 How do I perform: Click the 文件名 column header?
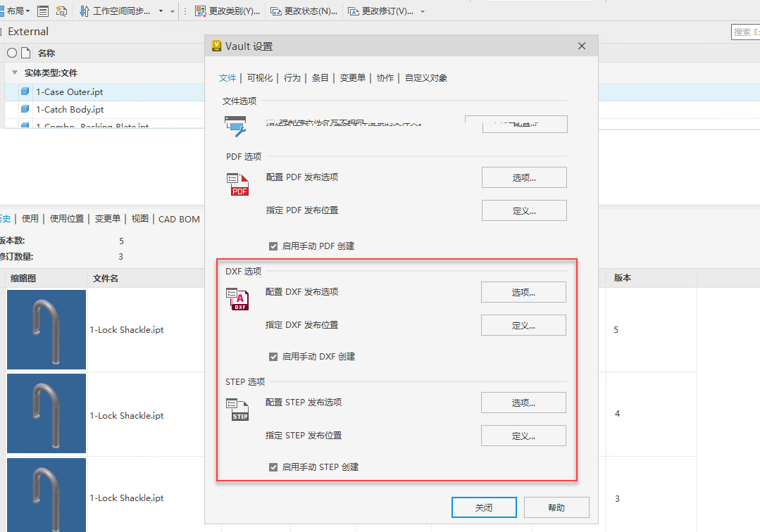[106, 279]
